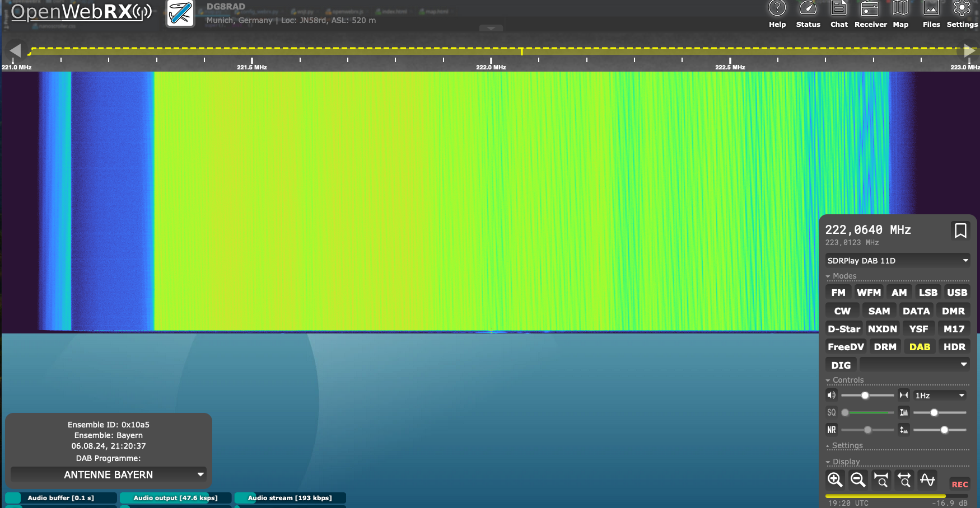Image resolution: width=980 pixels, height=508 pixels.
Task: Adjust waterfall min level slider
Action: pyautogui.click(x=940, y=413)
